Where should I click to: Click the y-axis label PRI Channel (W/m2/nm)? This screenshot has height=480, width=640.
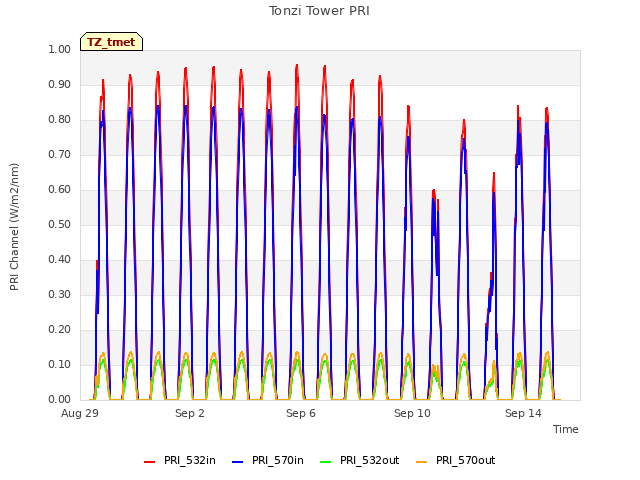tap(14, 227)
